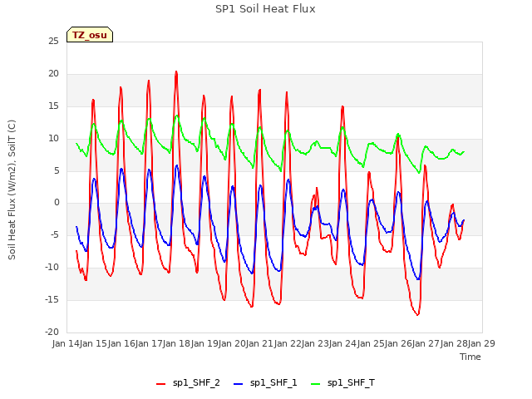Click the y-axis tick value 25

pyautogui.click(x=53, y=42)
